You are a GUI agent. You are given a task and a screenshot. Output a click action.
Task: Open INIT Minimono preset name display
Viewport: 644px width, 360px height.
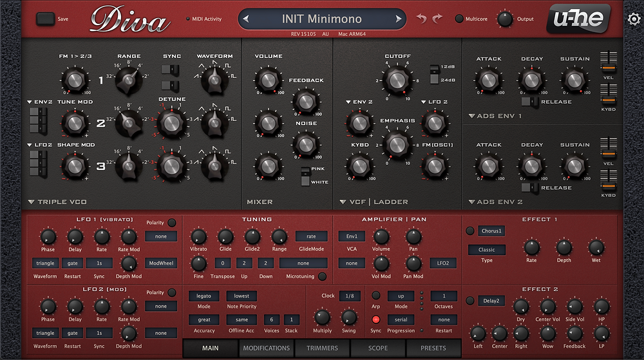click(321, 19)
